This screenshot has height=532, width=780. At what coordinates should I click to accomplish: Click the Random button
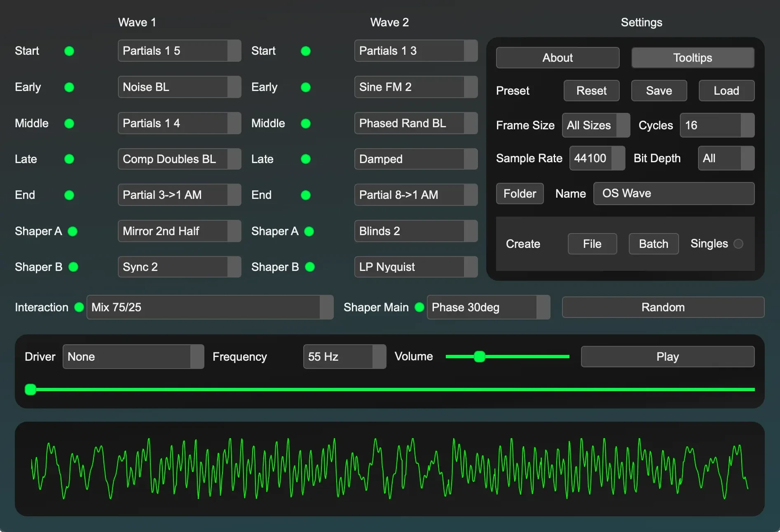(663, 307)
